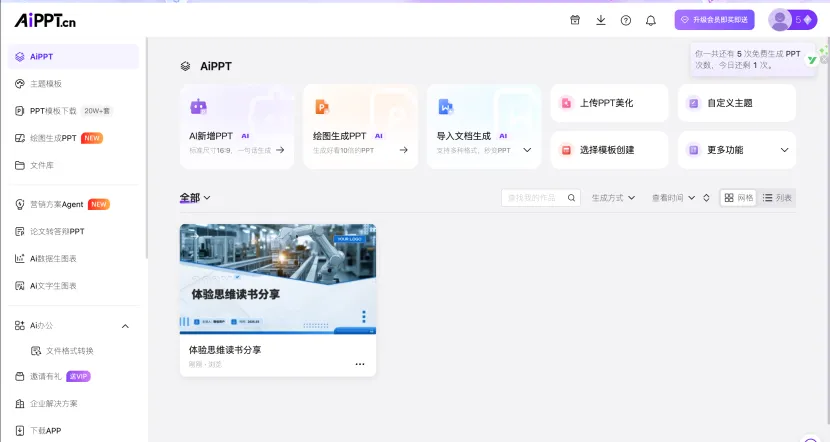The width and height of the screenshot is (830, 442).
Task: Click the sidebar scrollbar
Action: 147,148
